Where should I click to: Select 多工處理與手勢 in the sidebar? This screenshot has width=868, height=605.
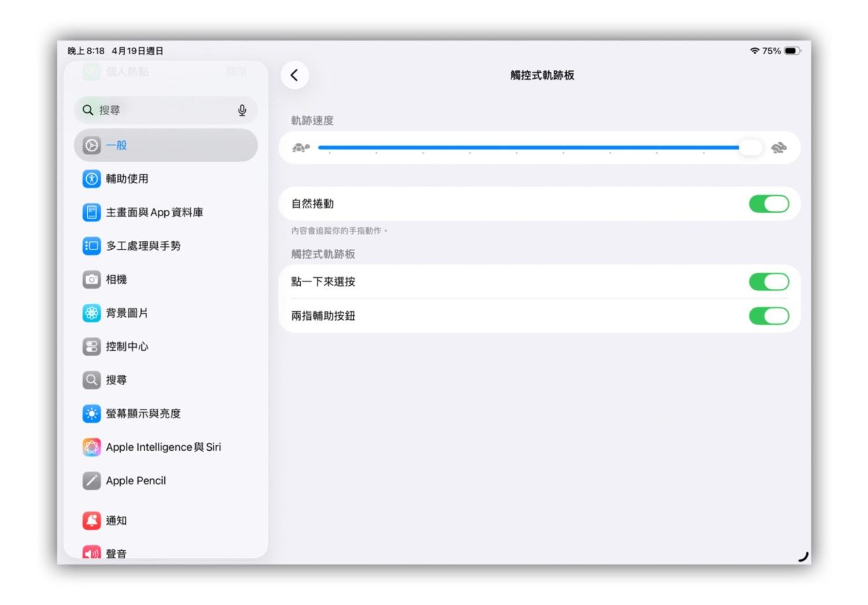point(166,246)
